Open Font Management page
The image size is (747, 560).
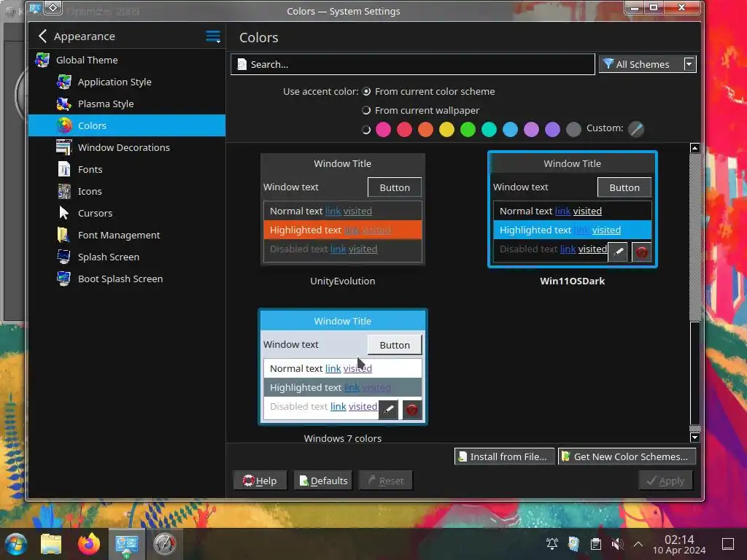pyautogui.click(x=127, y=236)
